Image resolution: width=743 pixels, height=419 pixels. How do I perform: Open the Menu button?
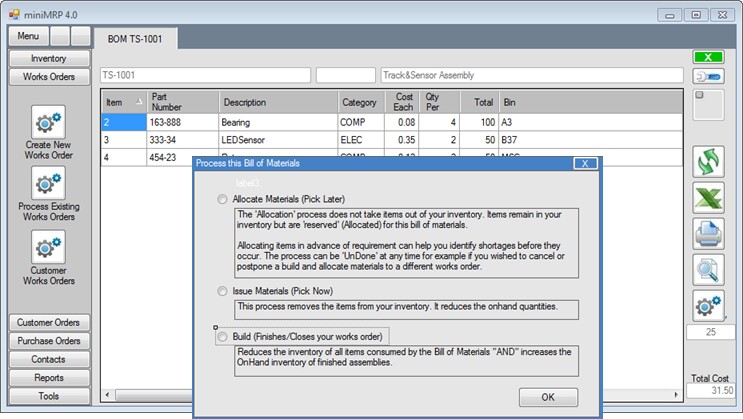(x=28, y=36)
